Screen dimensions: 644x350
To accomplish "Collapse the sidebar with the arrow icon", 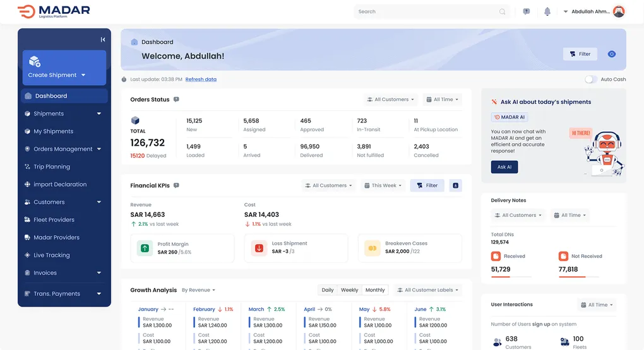I will pyautogui.click(x=103, y=40).
